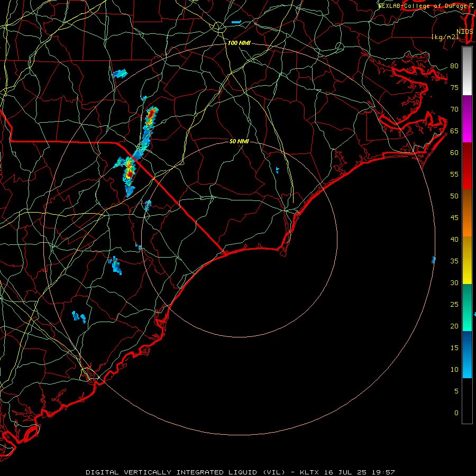Click the scale value '25'
The height and width of the screenshot is (476, 476).
pos(454,305)
